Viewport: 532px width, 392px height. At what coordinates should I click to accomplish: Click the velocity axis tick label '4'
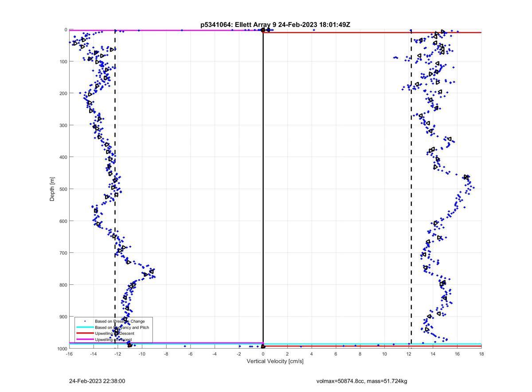coord(312,354)
